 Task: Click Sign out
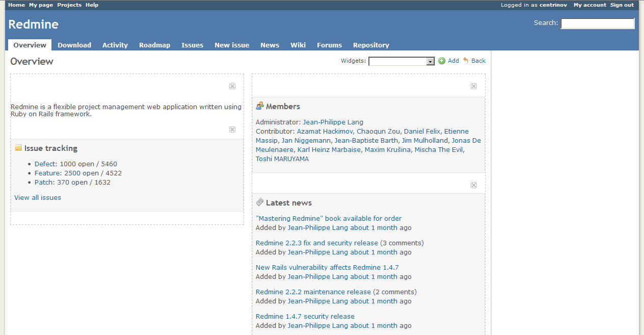622,5
